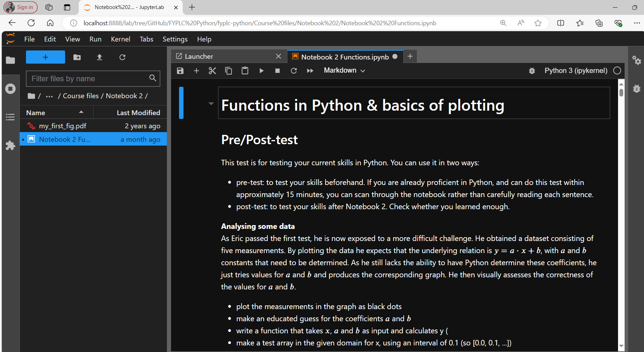Interrupt the kernel with stop icon

pos(277,71)
